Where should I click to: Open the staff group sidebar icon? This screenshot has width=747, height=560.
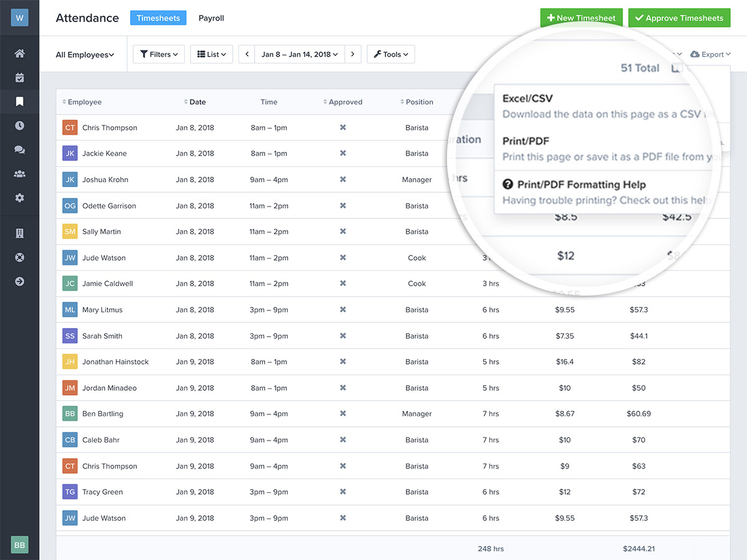point(19,174)
